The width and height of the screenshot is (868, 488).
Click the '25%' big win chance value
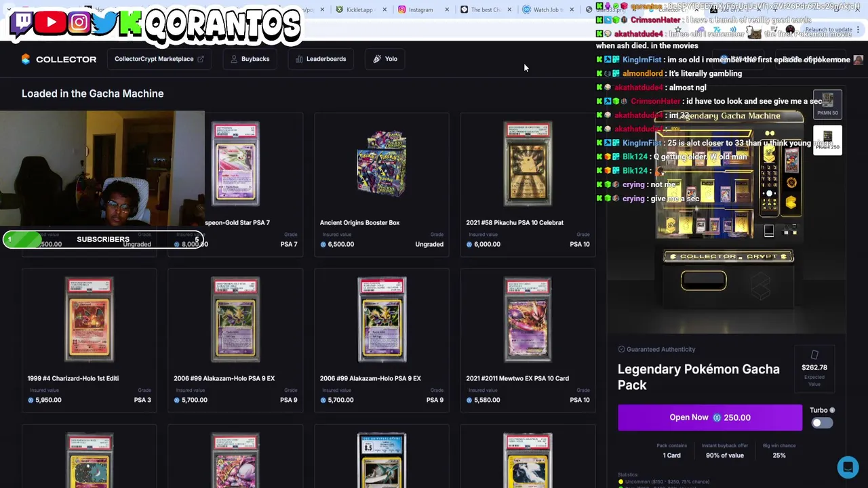[778, 455]
